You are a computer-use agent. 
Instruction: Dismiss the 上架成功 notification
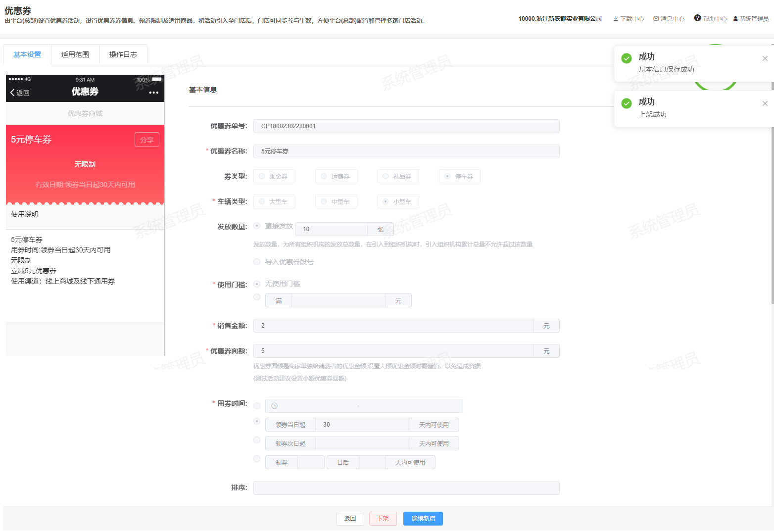point(765,103)
